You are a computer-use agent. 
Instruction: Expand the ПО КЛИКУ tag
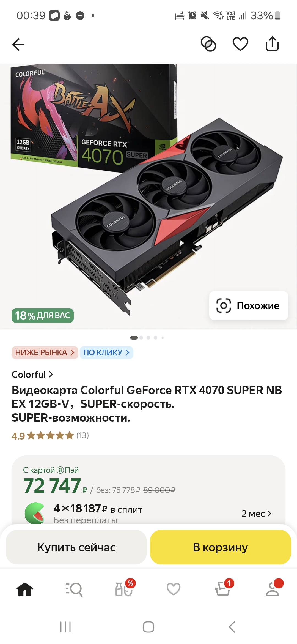(x=106, y=353)
